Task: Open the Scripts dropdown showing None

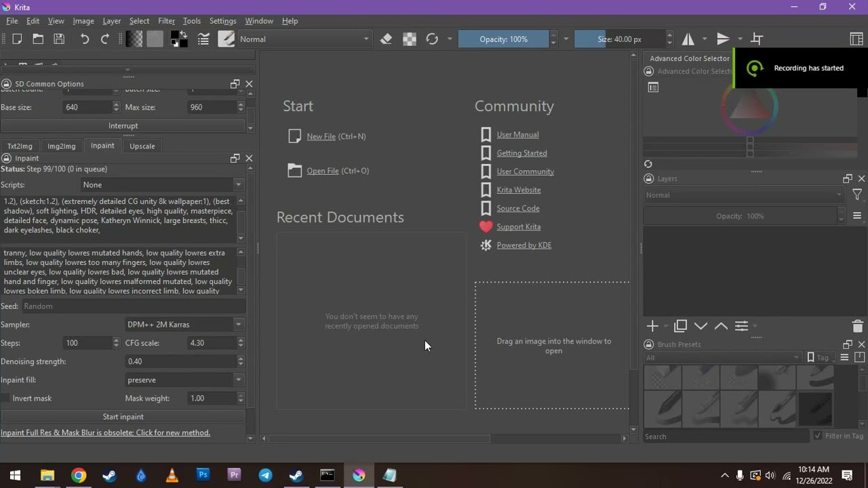Action: click(x=162, y=185)
